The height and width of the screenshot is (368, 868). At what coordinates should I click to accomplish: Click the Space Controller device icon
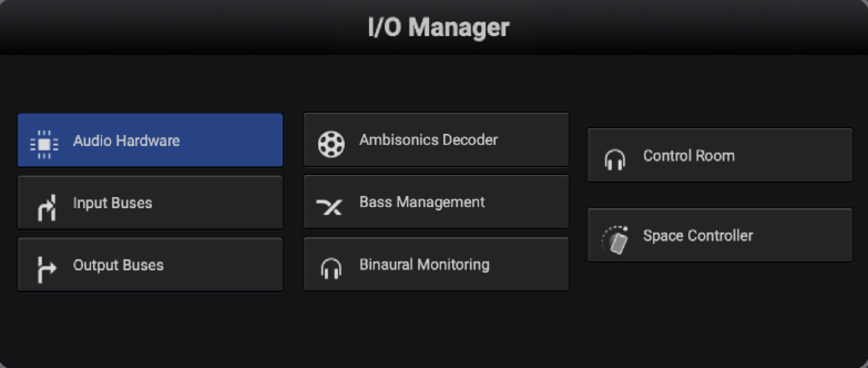click(x=615, y=240)
